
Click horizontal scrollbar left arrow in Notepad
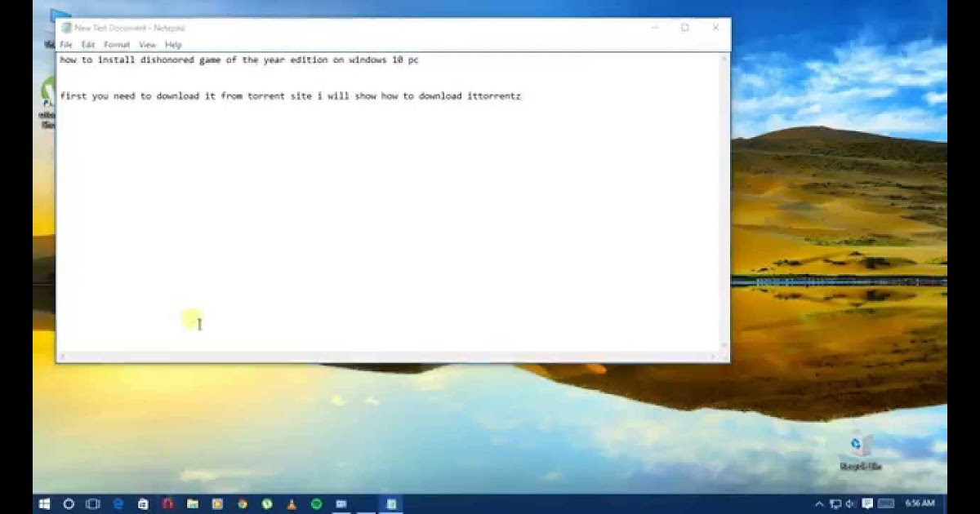(x=62, y=357)
